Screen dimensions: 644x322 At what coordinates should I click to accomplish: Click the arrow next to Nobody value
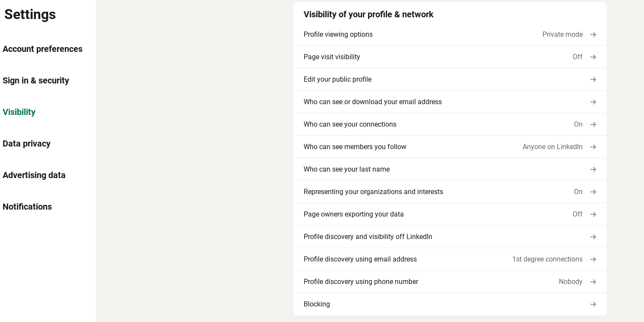click(593, 282)
